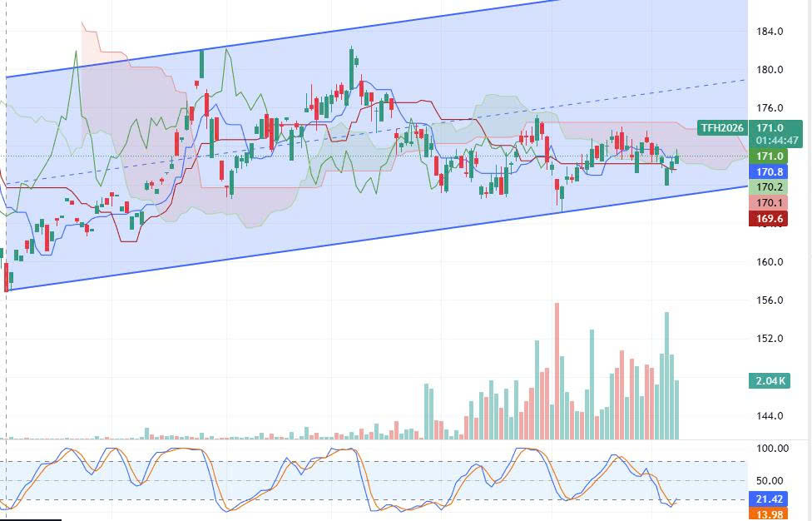
Task: Click the 01:44:47 countdown price label
Action: (x=779, y=141)
